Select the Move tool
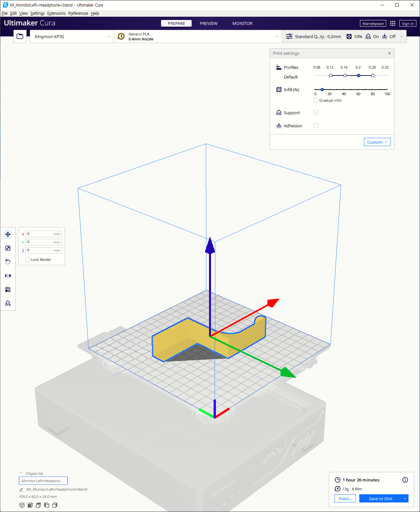The height and width of the screenshot is (512, 420). pos(8,234)
